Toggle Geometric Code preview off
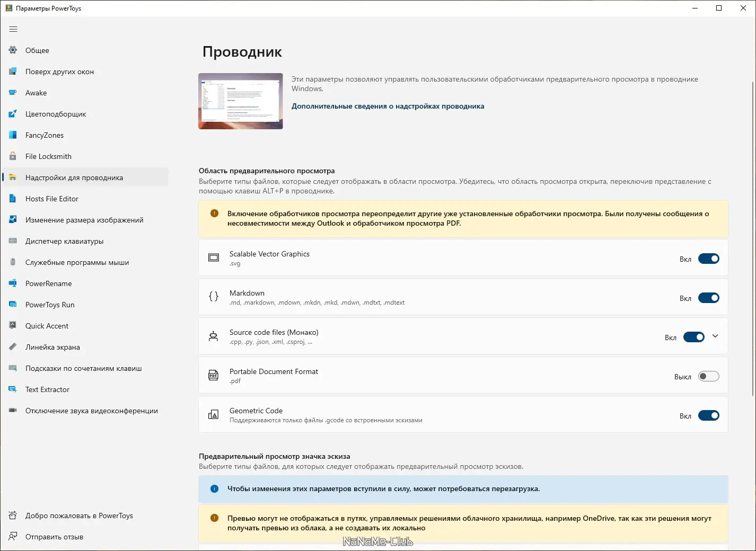 [x=709, y=415]
